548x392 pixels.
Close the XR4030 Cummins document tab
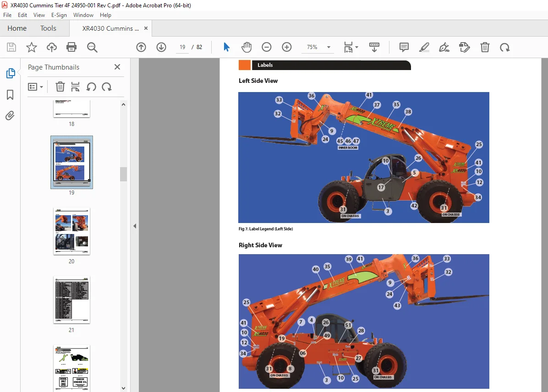146,28
